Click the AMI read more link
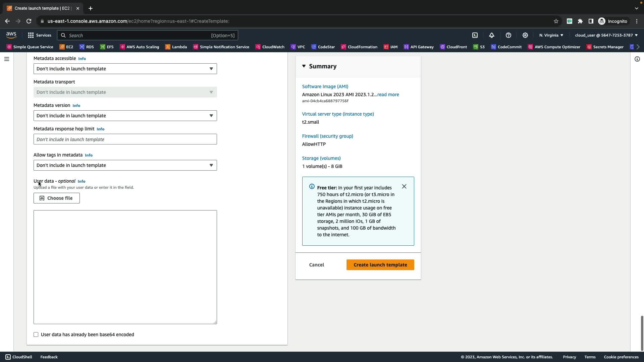Image resolution: width=644 pixels, height=362 pixels. (388, 95)
